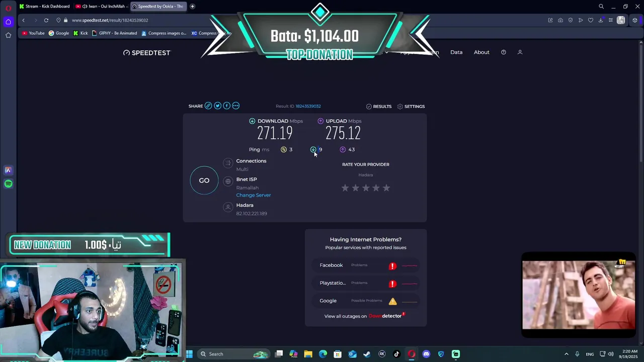Image resolution: width=644 pixels, height=362 pixels.
Task: Copy the share link icon
Action: [x=208, y=106]
